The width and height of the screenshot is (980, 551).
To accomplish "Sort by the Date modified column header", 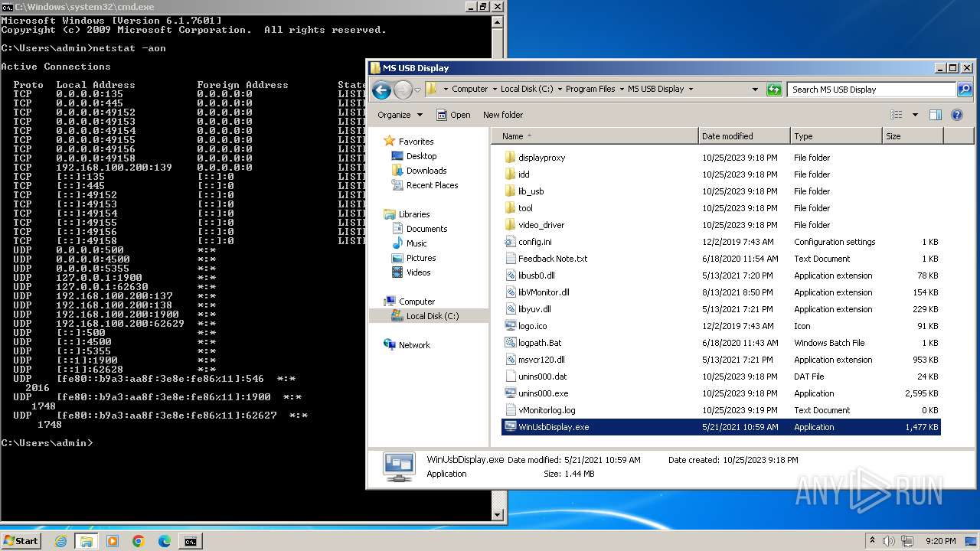I will click(744, 136).
